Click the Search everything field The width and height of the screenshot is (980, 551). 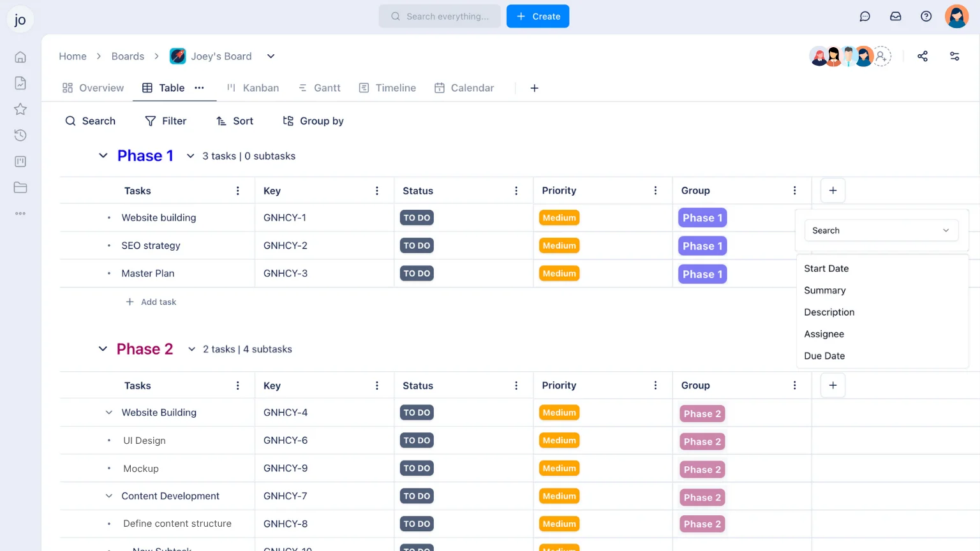(x=440, y=17)
